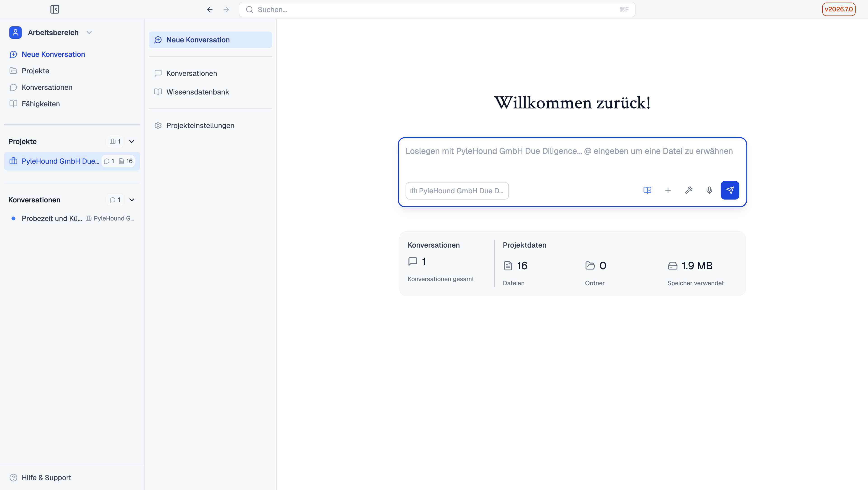The image size is (868, 490).
Task: Click the knowledge book icon in composer
Action: [x=647, y=190]
